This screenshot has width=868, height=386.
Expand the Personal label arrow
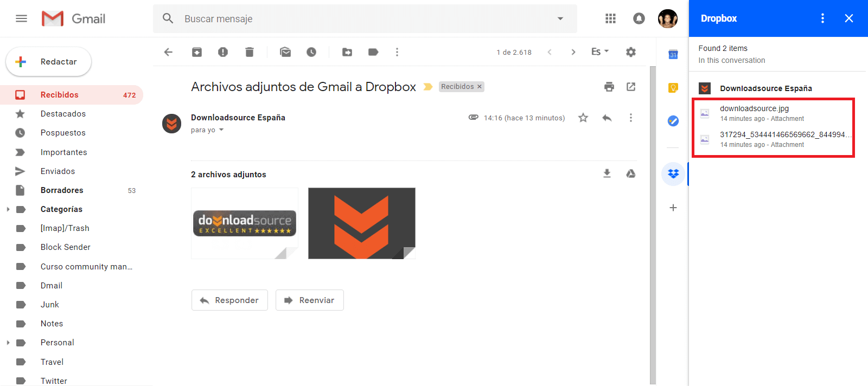(x=8, y=343)
